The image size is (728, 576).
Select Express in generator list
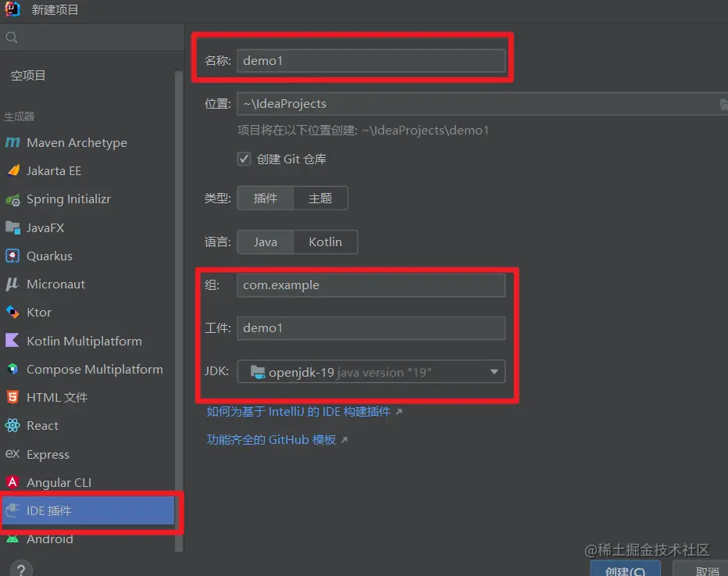tap(87, 454)
